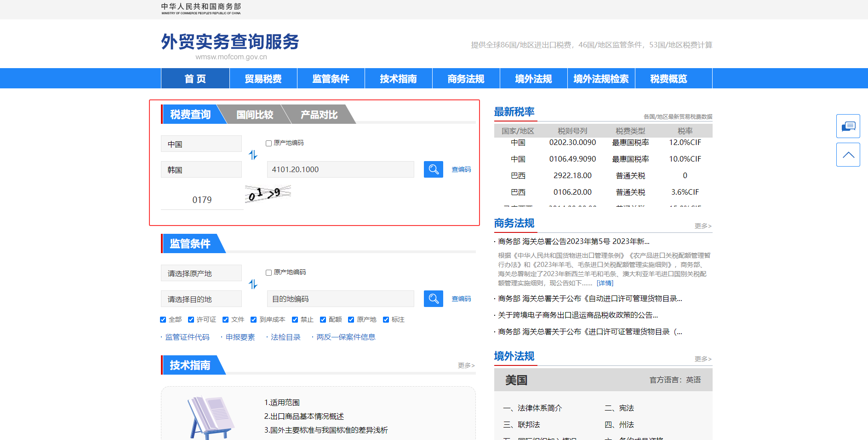Viewport: 868px width, 440px height.
Task: Open the 贸易税费 navigation menu item
Action: 263,79
